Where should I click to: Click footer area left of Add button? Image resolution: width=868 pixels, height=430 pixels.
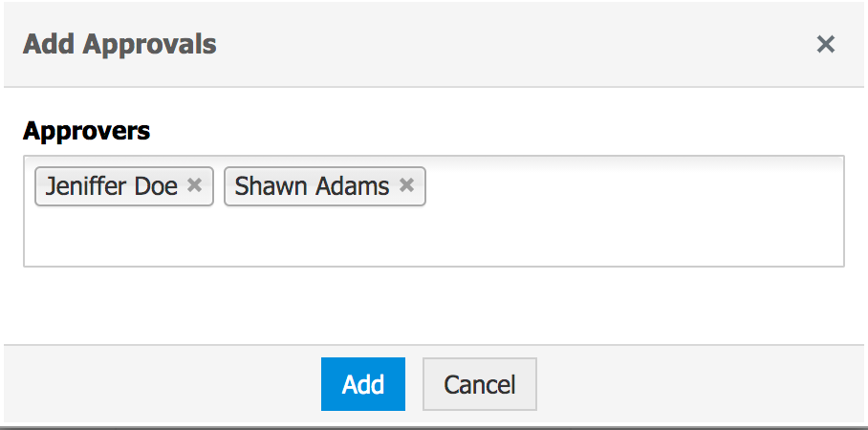tap(163, 384)
